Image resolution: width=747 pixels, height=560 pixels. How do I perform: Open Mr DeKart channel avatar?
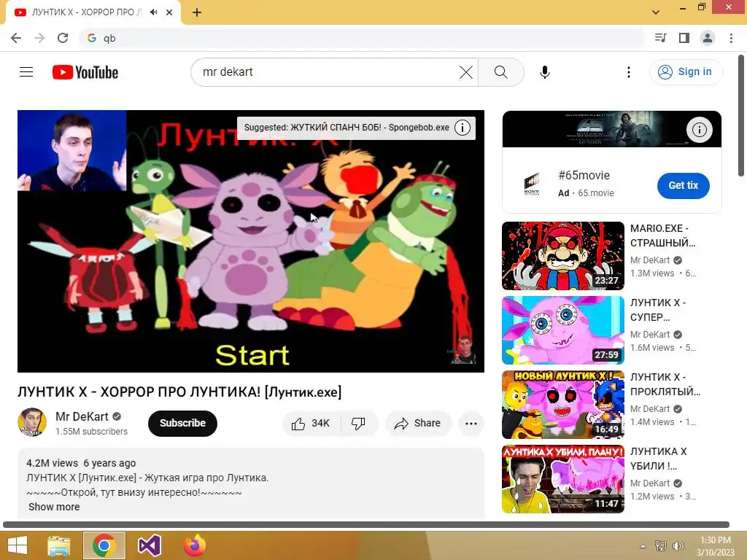[32, 422]
